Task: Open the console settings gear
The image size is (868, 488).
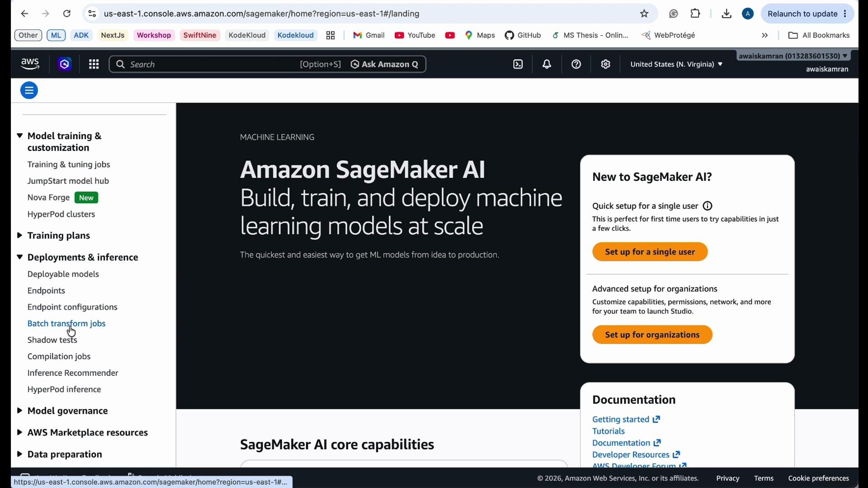Action: (606, 65)
